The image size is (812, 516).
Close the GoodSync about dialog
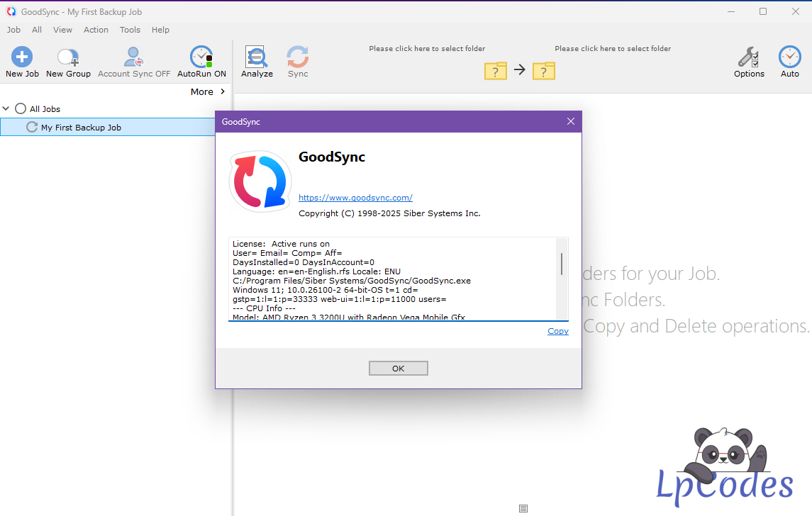[571, 122]
